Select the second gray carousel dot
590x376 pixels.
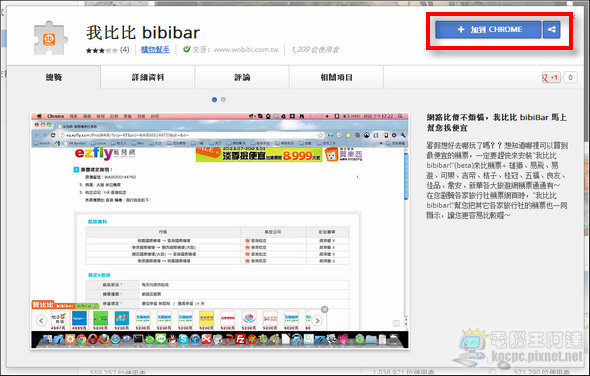click(224, 100)
